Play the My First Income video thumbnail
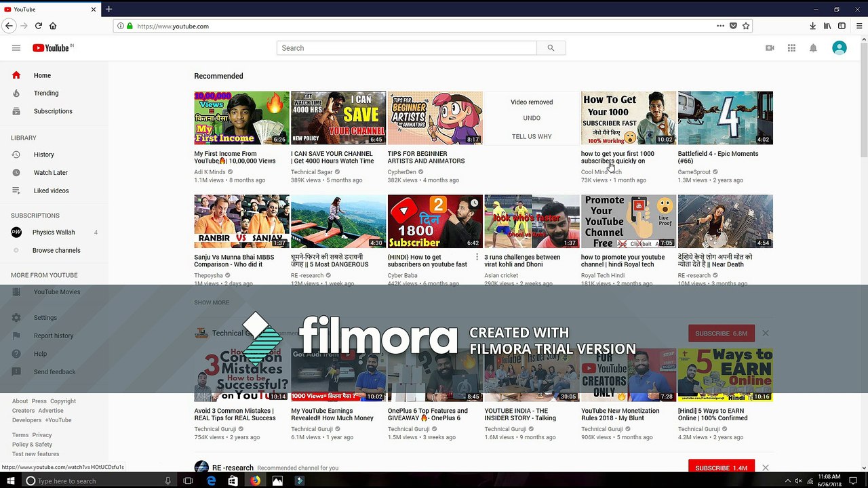This screenshot has height=488, width=868. pyautogui.click(x=241, y=118)
